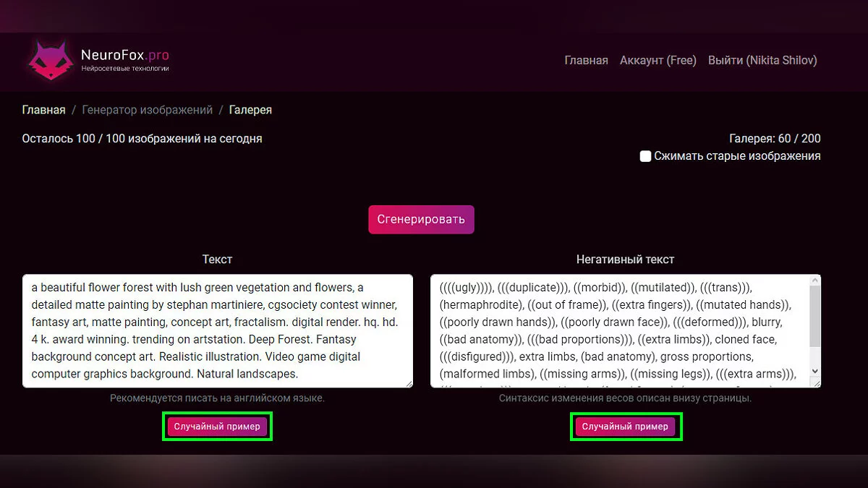The width and height of the screenshot is (868, 488).
Task: Click scrollbar up arrow in negative text box
Action: click(815, 281)
